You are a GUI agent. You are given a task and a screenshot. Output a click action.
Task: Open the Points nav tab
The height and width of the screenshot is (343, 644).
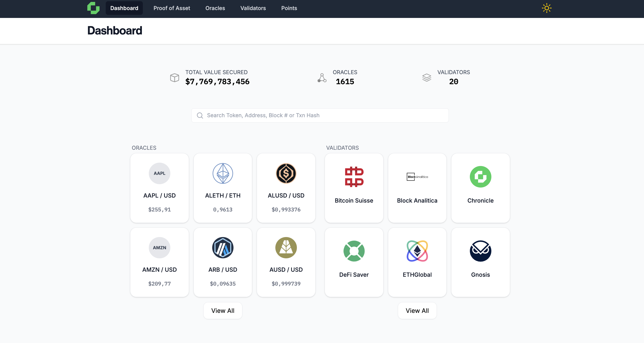289,8
